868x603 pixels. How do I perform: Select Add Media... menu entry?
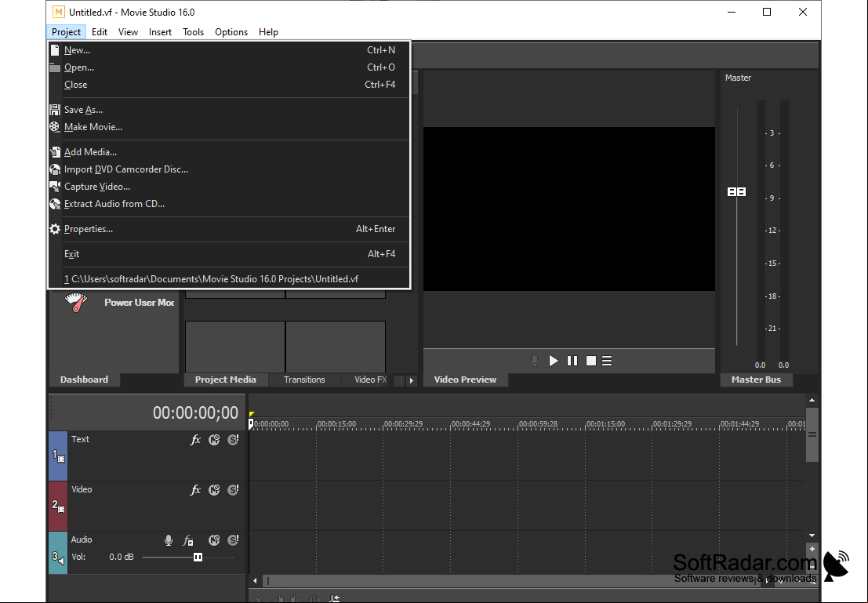[229, 151]
